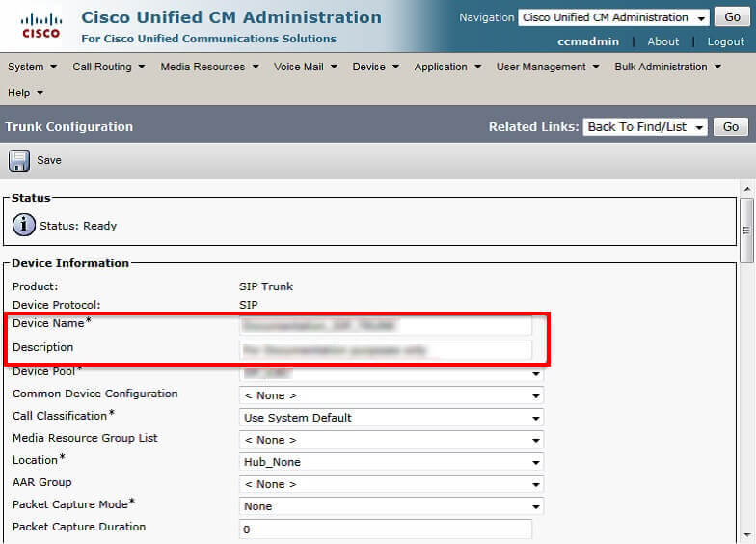Viewport: 756px width, 544px height.
Task: Open the Help menu
Action: [x=25, y=93]
